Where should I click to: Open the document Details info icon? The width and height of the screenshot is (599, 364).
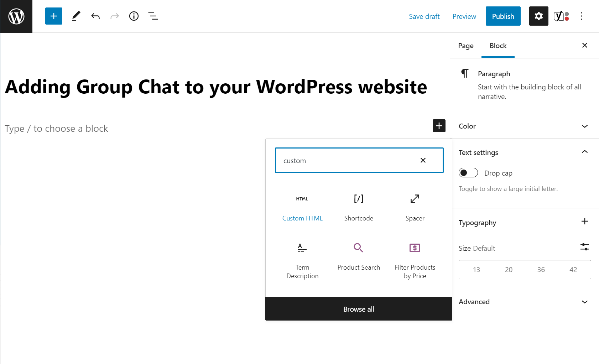[134, 16]
